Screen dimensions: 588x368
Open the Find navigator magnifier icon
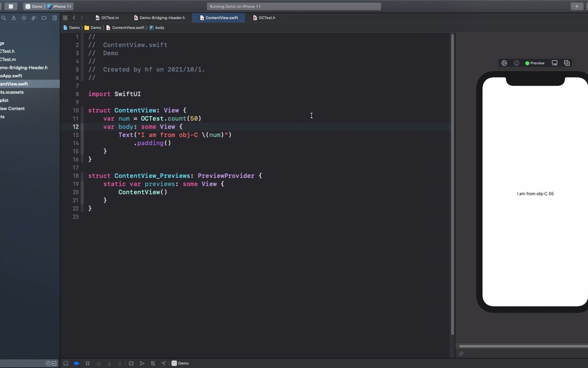pos(4,18)
